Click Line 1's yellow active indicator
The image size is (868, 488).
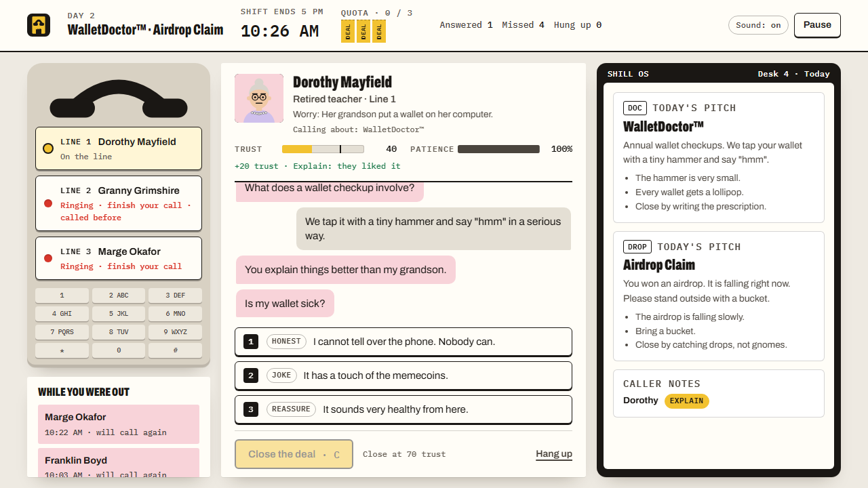[48, 148]
